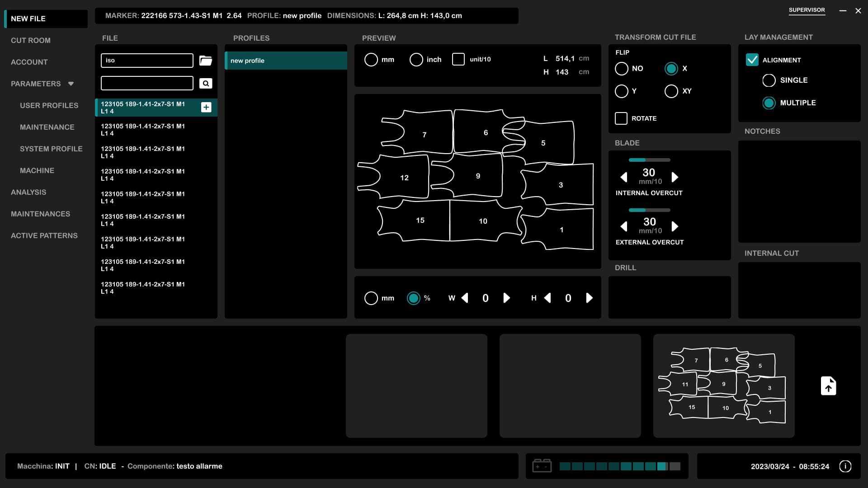Decrease external overcut with left arrow
Screen dimensions: 868x488
pos(624,226)
